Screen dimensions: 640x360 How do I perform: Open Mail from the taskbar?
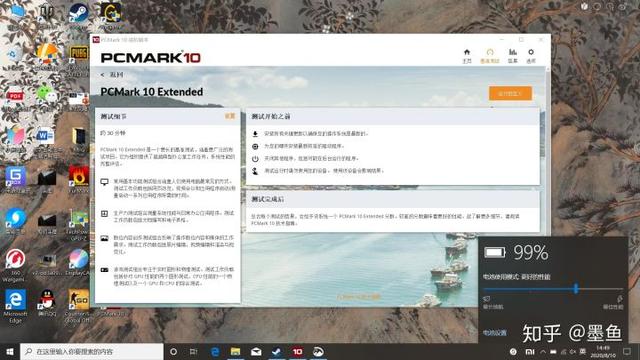coord(256,351)
